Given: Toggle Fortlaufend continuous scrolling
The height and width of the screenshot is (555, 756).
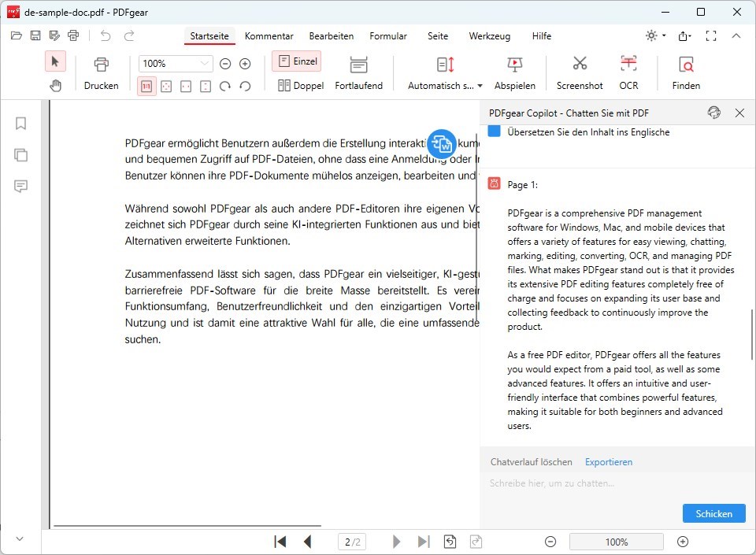Looking at the screenshot, I should [359, 73].
